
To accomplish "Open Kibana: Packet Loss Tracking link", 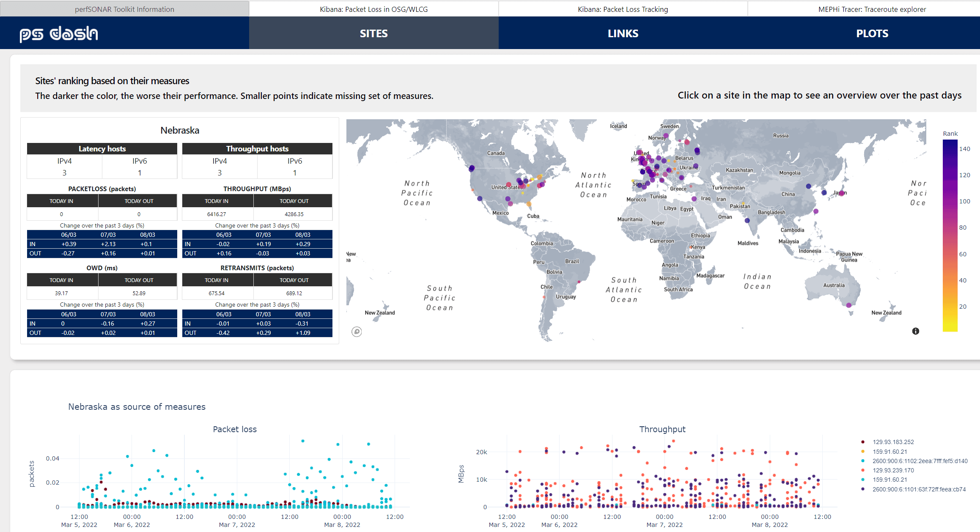I will click(623, 9).
